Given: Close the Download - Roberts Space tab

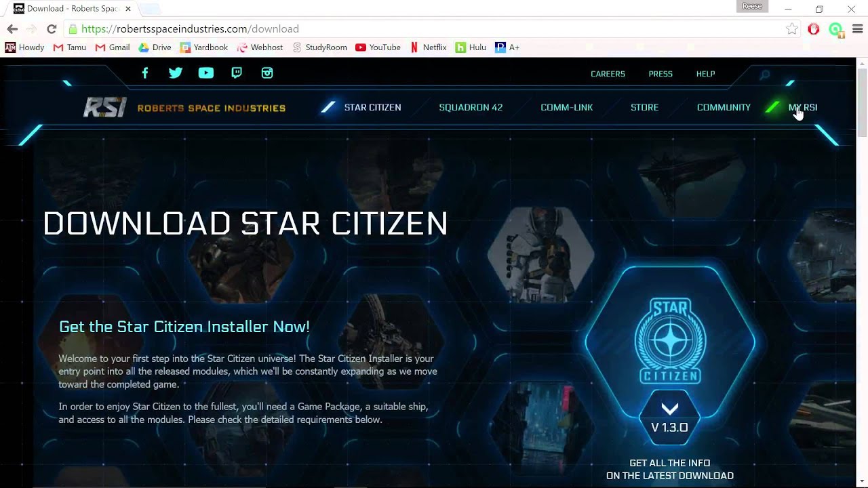Looking at the screenshot, I should (128, 9).
